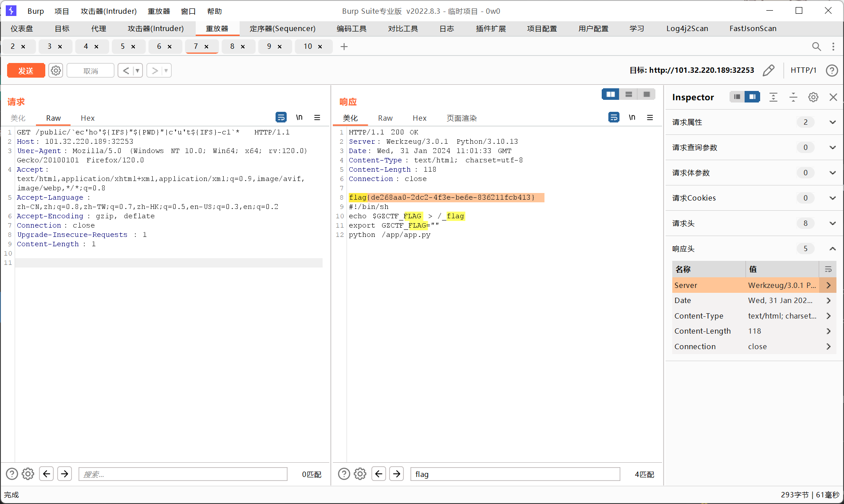Collapse all Inspector sections icon
Viewport: 844px width, 504px height.
click(x=793, y=97)
